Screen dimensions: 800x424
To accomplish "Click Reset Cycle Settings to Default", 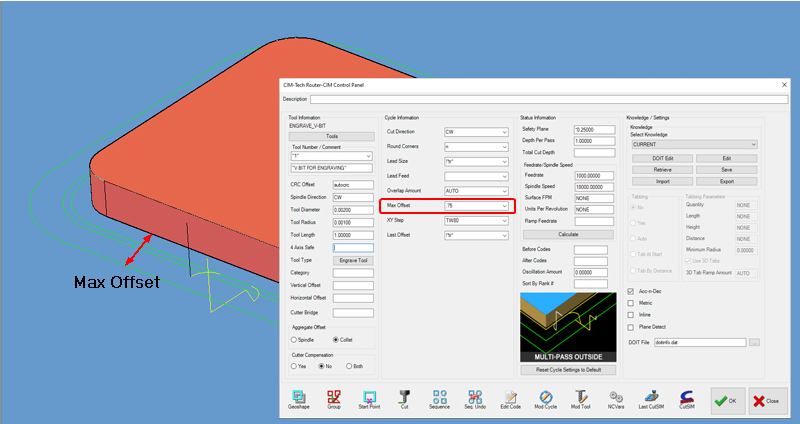I will pos(567,370).
